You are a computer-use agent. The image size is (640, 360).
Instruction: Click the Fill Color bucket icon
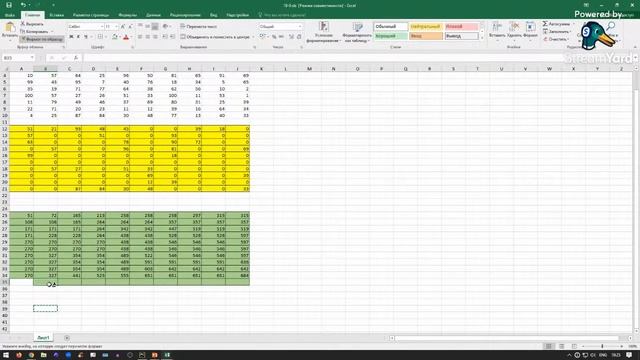pos(115,37)
